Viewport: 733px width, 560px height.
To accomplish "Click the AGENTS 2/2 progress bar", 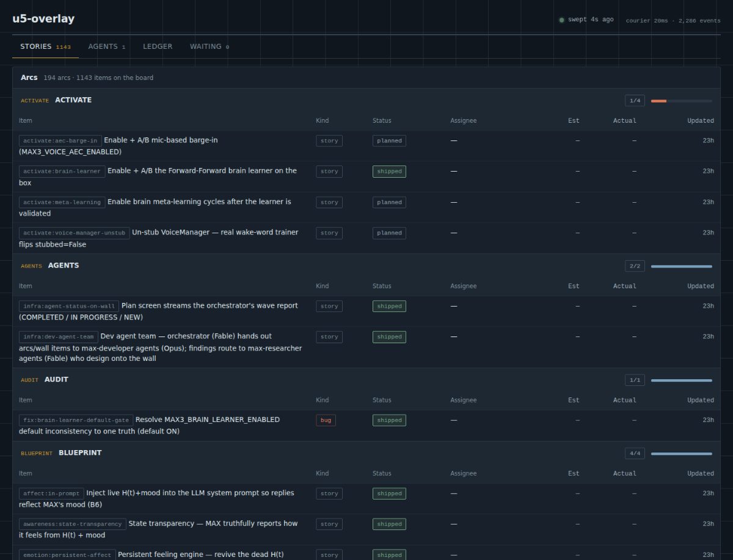I will 681,266.
